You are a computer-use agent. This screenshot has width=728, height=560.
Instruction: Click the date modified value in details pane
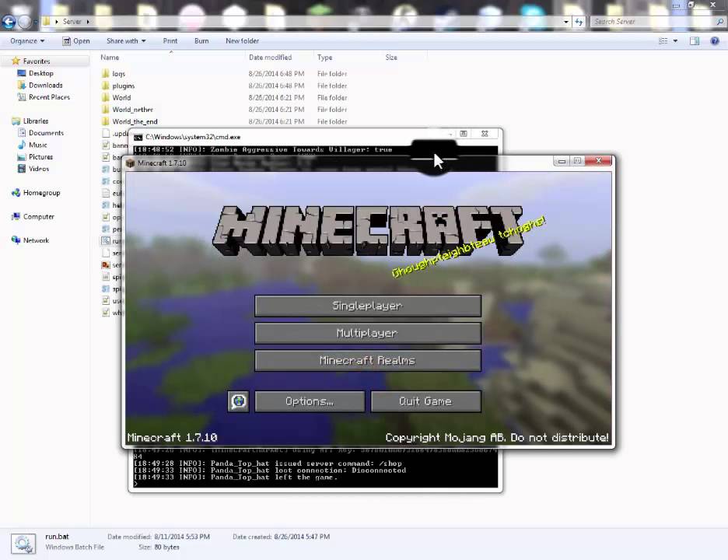(182, 537)
